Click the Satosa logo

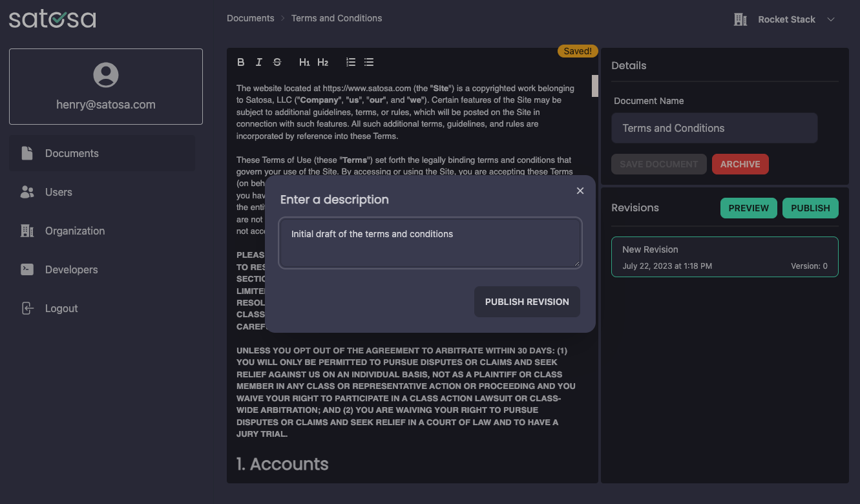point(52,19)
